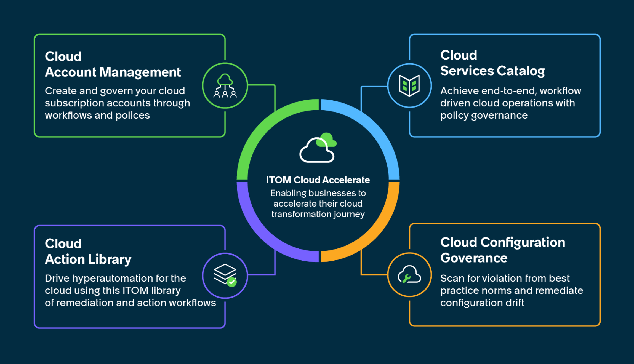This screenshot has height=364, width=634.
Task: Select the 'Cloud Account Management' heading
Action: pos(113,64)
